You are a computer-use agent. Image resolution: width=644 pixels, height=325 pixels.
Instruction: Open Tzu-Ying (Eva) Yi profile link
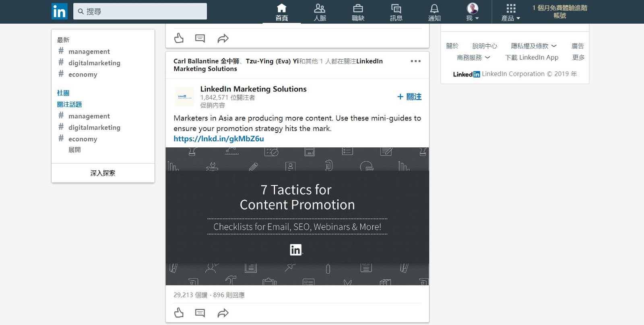click(x=272, y=61)
